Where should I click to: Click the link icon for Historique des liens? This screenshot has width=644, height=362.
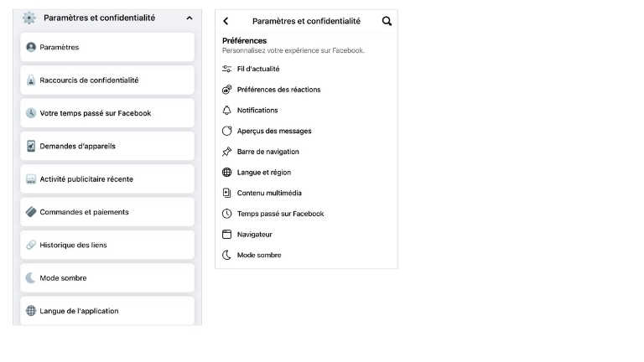pyautogui.click(x=31, y=245)
